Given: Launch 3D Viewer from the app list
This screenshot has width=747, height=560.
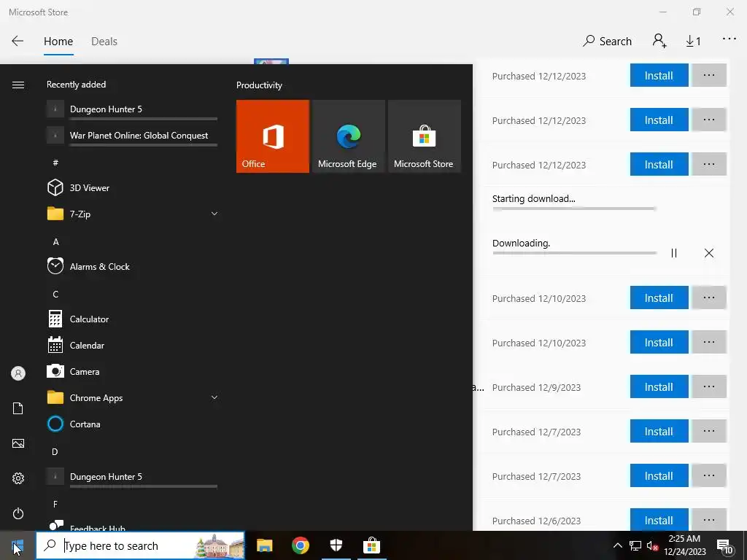Looking at the screenshot, I should point(132,187).
